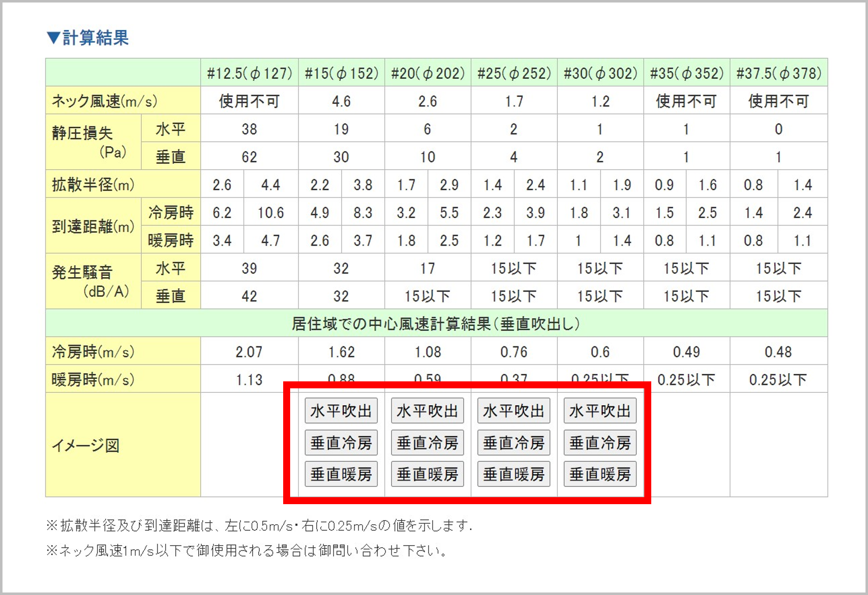The height and width of the screenshot is (595, 868).
Task: Click 垂直暖房 button in #15(φ152) column
Action: pyautogui.click(x=341, y=474)
